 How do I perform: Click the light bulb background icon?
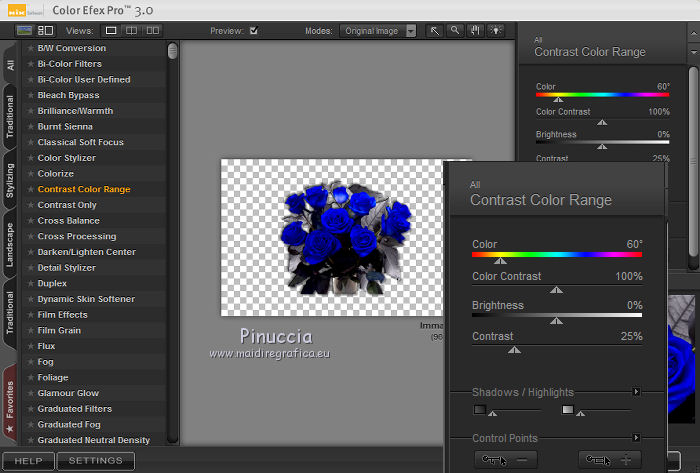click(496, 31)
